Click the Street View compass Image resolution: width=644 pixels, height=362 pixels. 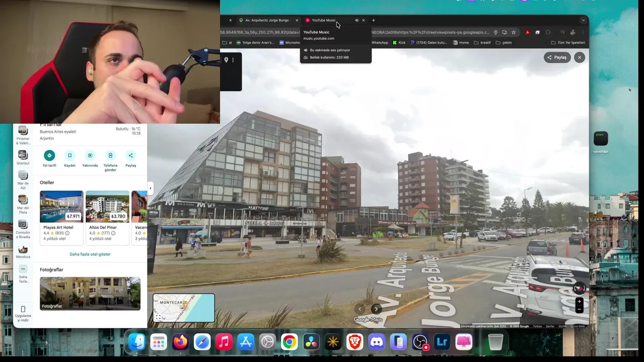pyautogui.click(x=580, y=288)
